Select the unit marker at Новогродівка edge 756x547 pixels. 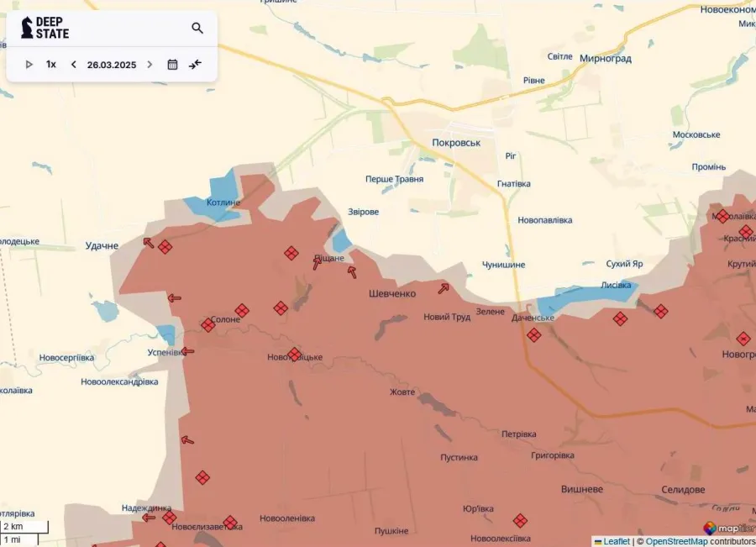click(x=743, y=339)
